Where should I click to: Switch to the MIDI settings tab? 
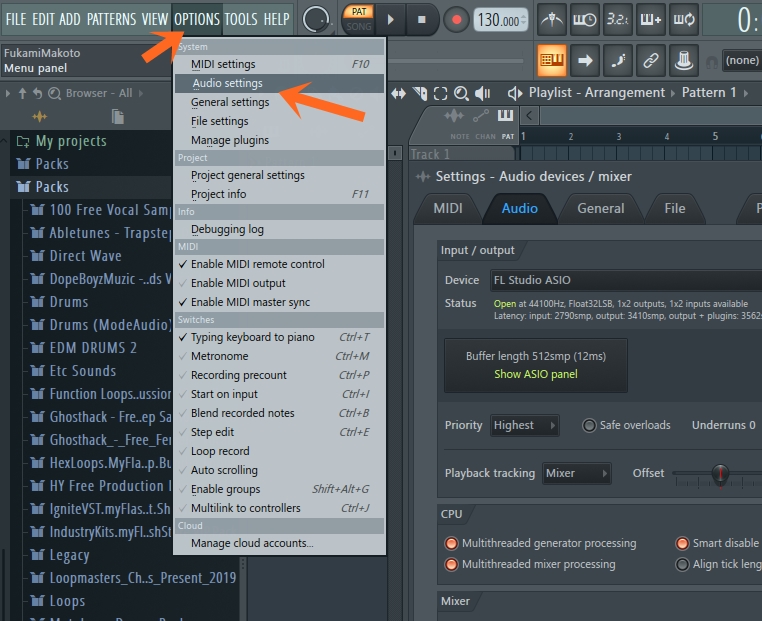(447, 208)
